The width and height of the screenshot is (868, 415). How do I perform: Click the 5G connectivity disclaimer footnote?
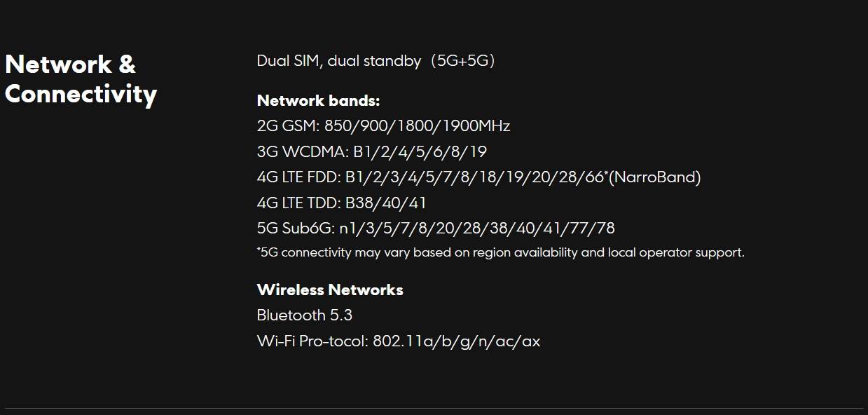point(501,252)
